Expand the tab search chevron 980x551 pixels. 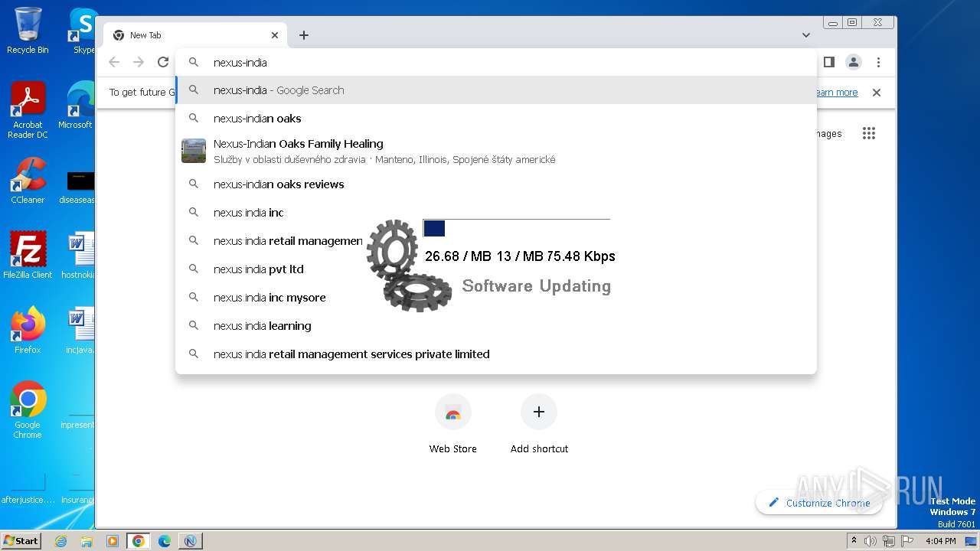click(806, 35)
